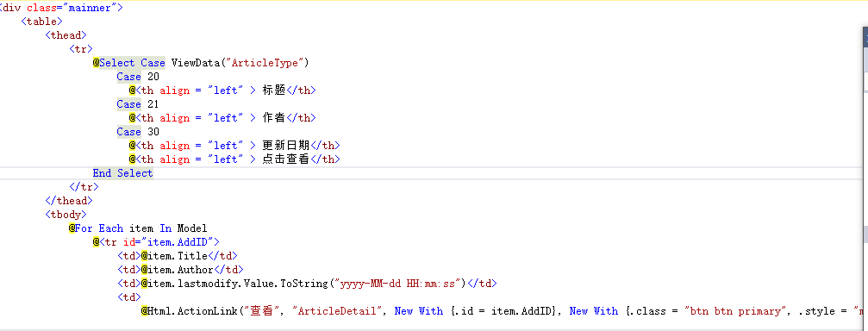The width and height of the screenshot is (868, 331).
Task: Click the closing </th> after 点击查看
Action: [x=326, y=159]
